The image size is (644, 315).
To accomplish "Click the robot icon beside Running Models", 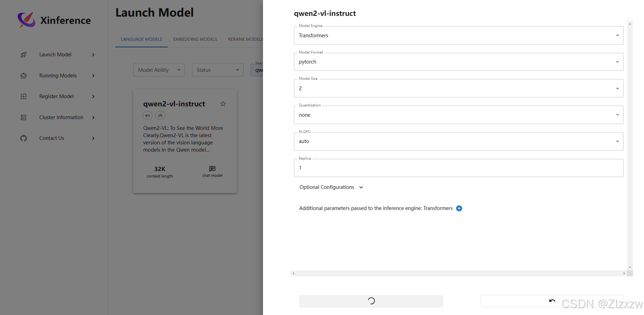I will coord(23,76).
